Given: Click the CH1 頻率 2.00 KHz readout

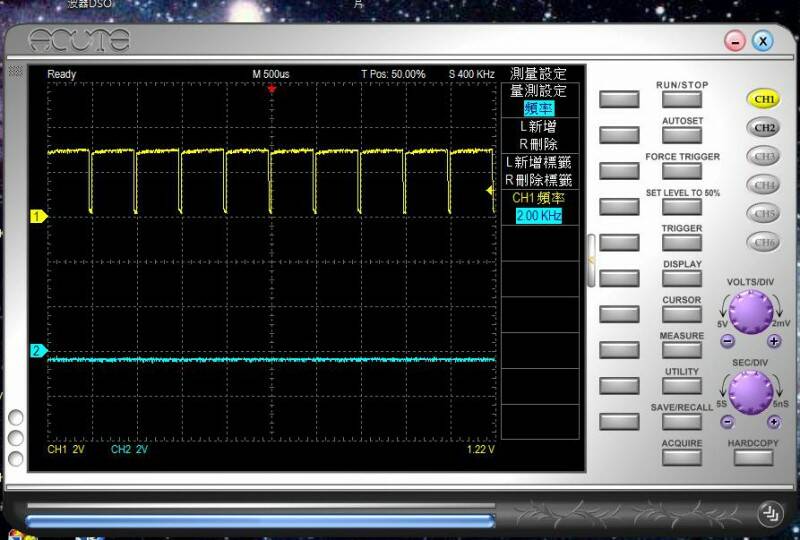Looking at the screenshot, I should (539, 207).
